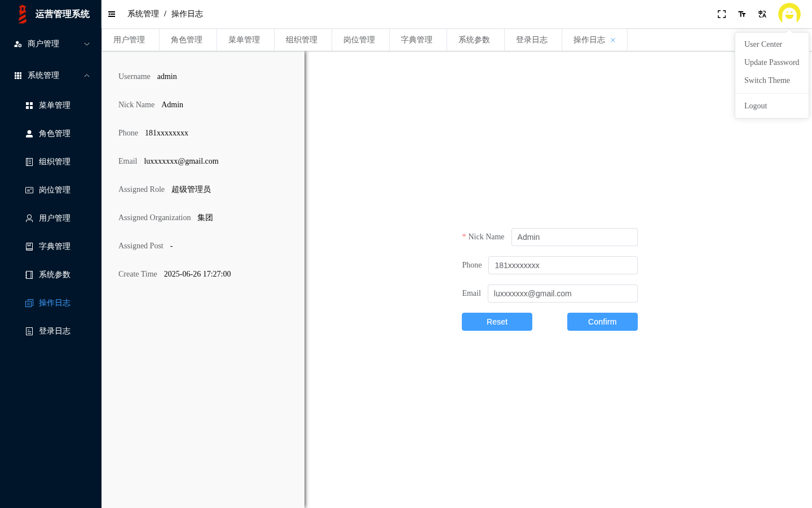Open the font size icon

742,14
